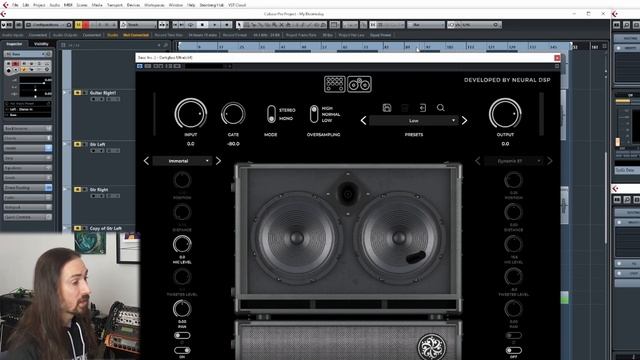Expand the Gtr Left track arrow
The height and width of the screenshot is (360, 640).
64,144
